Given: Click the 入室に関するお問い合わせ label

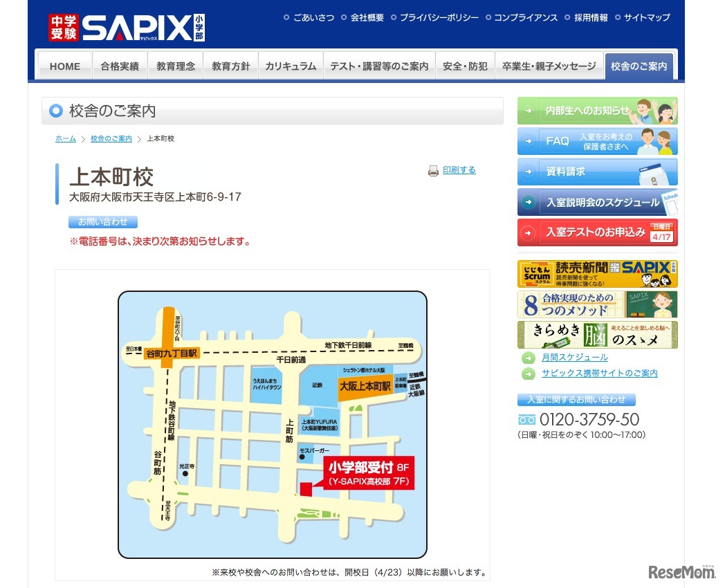Looking at the screenshot, I should [576, 399].
